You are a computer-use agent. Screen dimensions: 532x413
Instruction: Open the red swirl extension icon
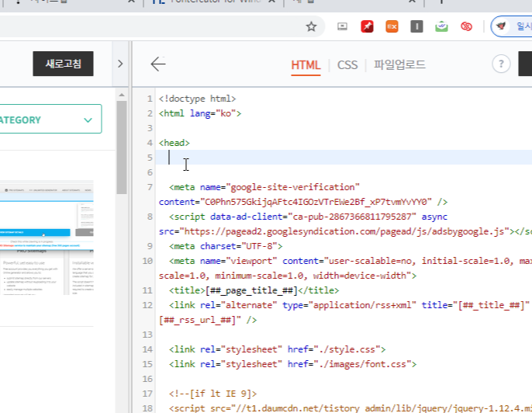[x=467, y=26]
